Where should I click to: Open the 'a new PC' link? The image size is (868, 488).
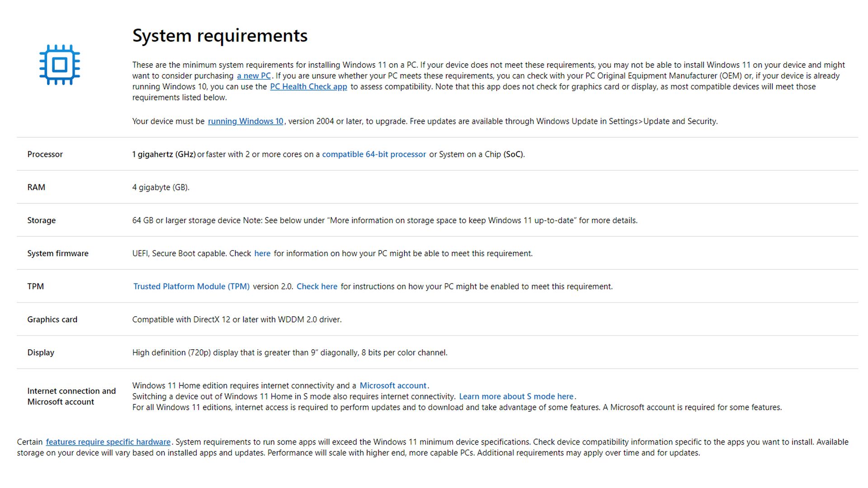(254, 76)
